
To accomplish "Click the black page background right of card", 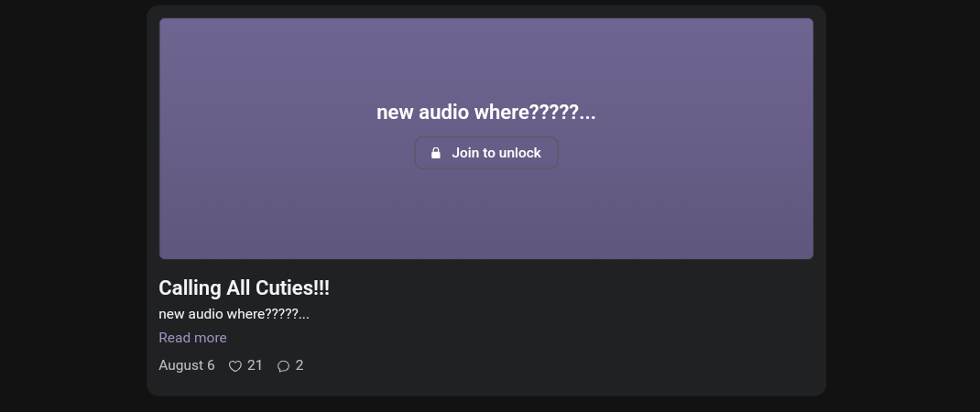I will pyautogui.click(x=903, y=206).
